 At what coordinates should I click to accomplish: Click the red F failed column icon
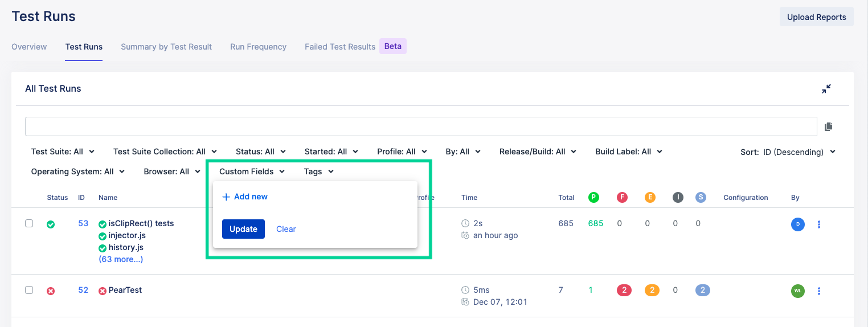coord(622,198)
